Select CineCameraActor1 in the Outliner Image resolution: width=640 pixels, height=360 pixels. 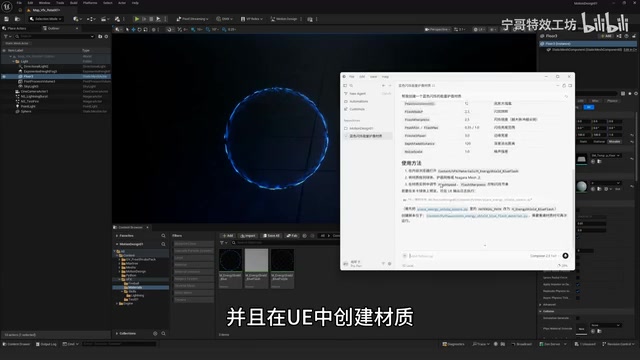(34, 91)
